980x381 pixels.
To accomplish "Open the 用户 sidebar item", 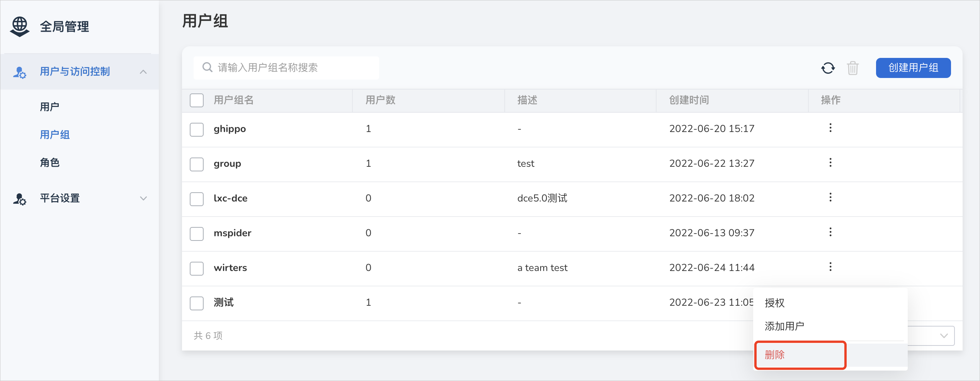I will pyautogui.click(x=49, y=107).
